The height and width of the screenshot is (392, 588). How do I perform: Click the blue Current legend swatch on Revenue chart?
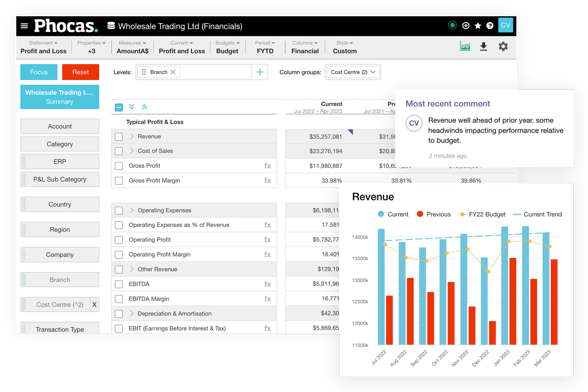381,214
